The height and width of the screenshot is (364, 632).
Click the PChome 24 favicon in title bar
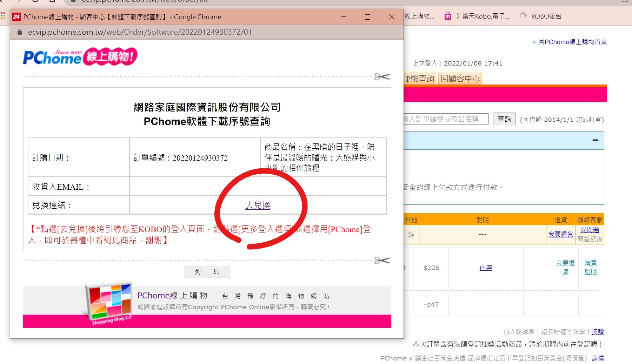tap(16, 17)
